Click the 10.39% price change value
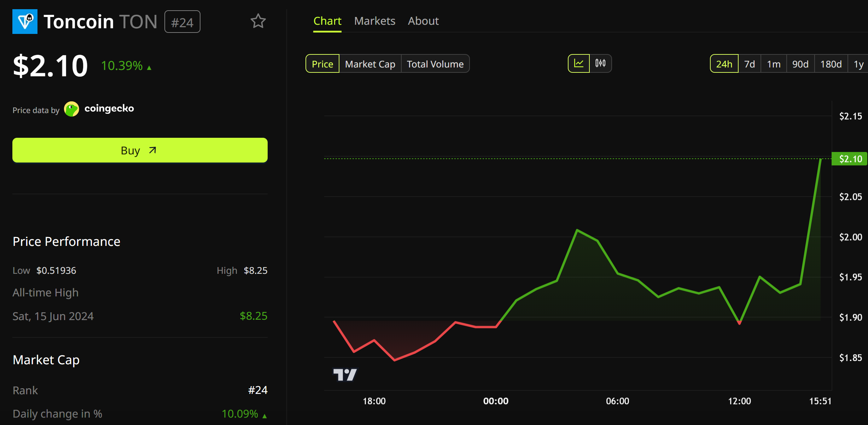 tap(122, 66)
